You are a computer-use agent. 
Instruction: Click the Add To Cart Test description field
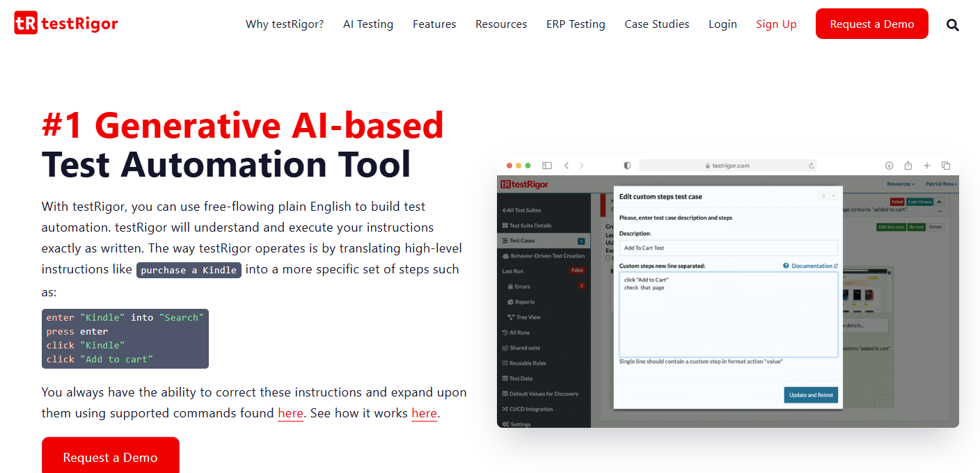click(x=728, y=248)
